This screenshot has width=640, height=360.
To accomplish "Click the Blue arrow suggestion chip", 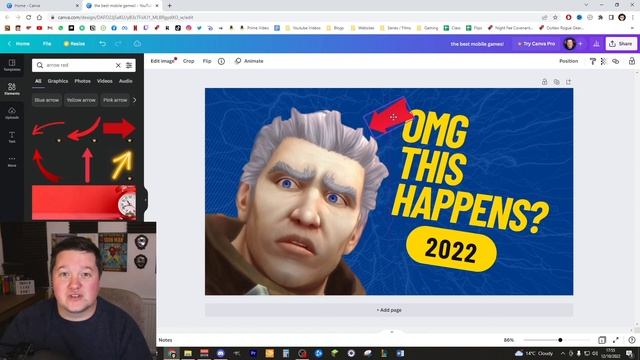I will pyautogui.click(x=47, y=100).
